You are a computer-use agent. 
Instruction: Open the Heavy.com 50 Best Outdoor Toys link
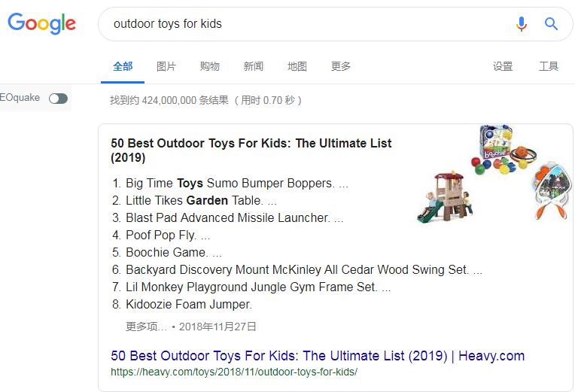(x=318, y=356)
